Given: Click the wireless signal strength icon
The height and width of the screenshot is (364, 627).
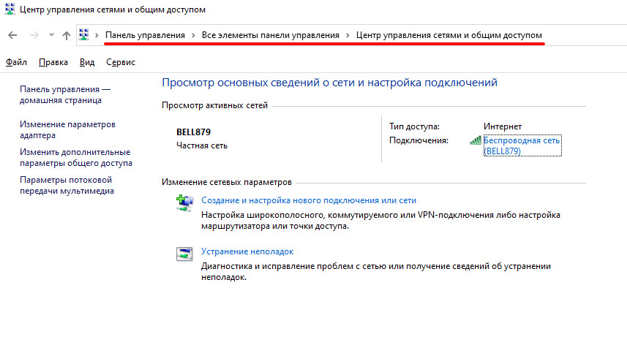Looking at the screenshot, I should point(476,140).
